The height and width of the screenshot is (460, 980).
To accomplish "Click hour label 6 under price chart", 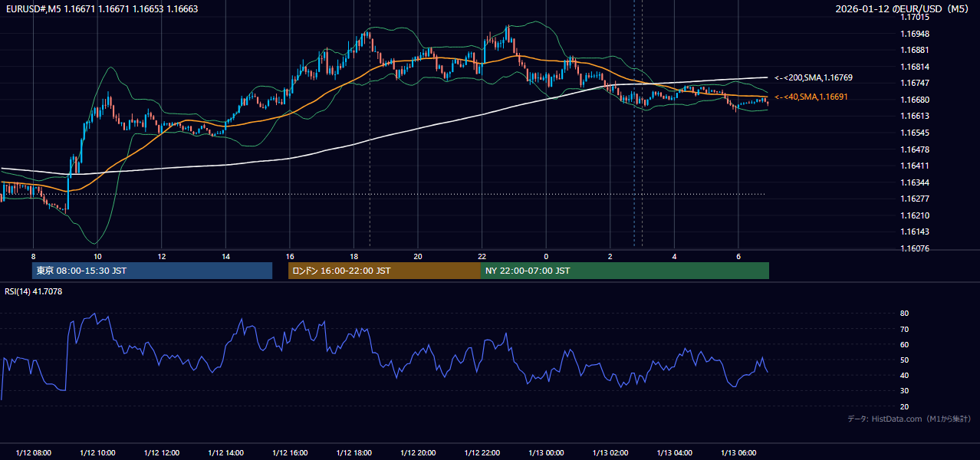I will click(x=738, y=256).
